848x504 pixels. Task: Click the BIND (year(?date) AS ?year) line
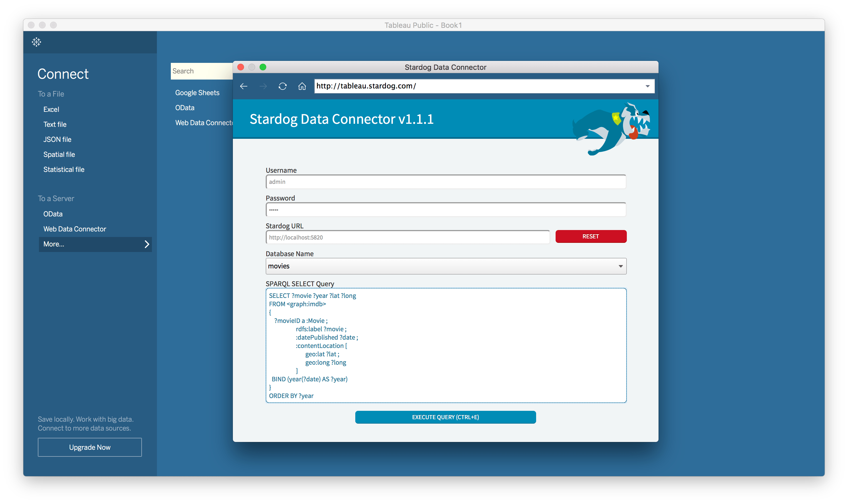click(x=310, y=379)
